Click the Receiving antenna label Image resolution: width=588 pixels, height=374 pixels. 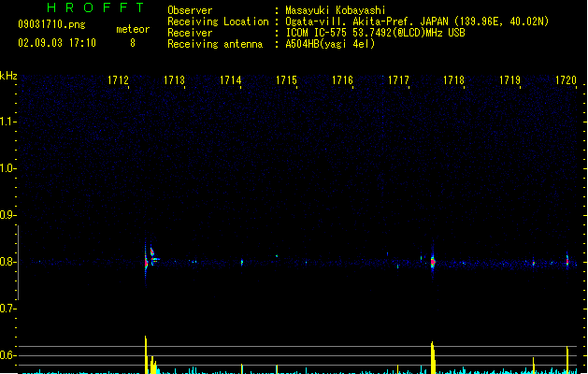coord(215,44)
